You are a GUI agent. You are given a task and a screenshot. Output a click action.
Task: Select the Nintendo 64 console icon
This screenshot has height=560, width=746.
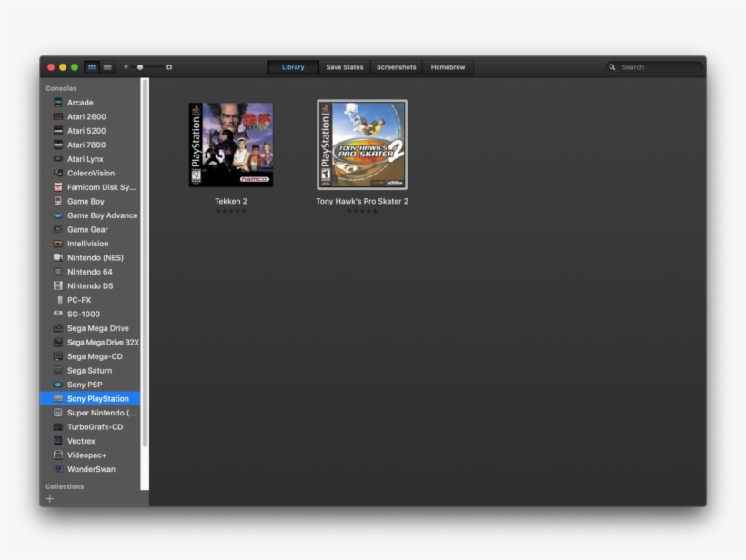pos(58,272)
